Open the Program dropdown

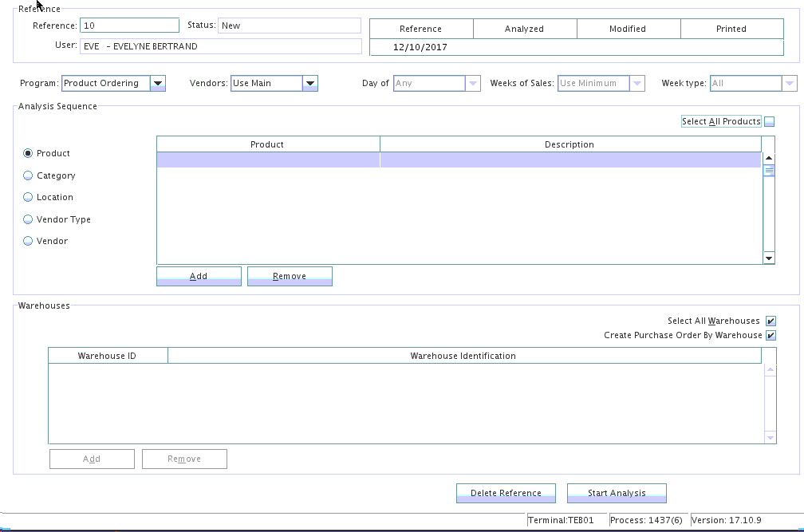tap(157, 83)
